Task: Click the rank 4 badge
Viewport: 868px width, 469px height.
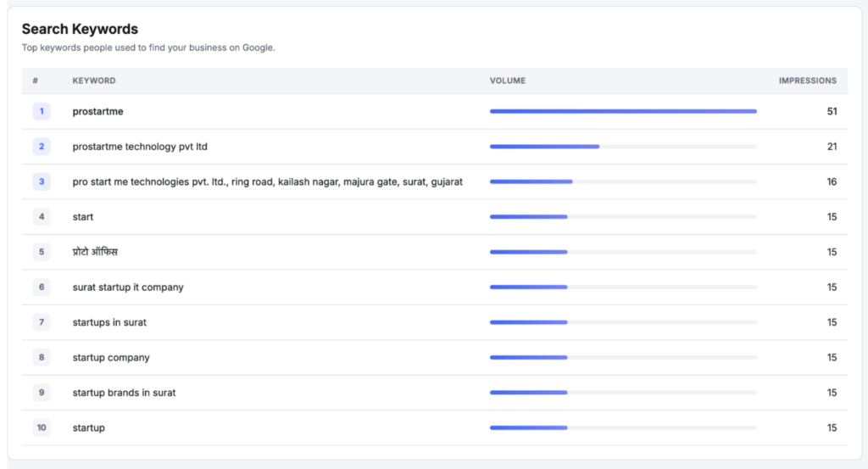Action: tap(42, 217)
